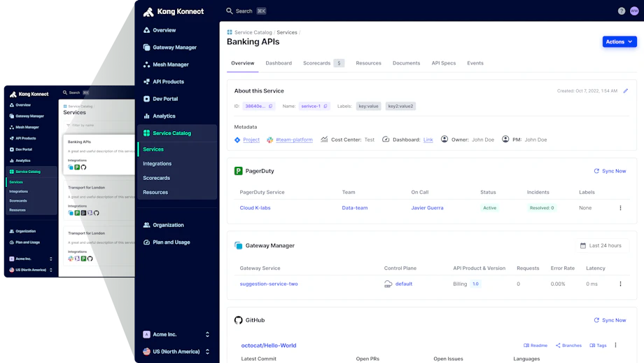Open the Data-team link
This screenshot has height=363, width=644.
(355, 208)
